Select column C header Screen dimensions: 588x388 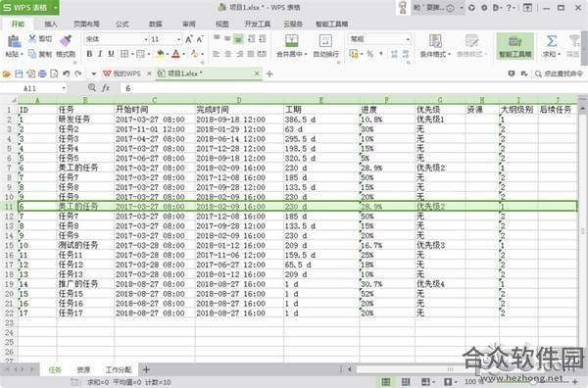point(155,100)
